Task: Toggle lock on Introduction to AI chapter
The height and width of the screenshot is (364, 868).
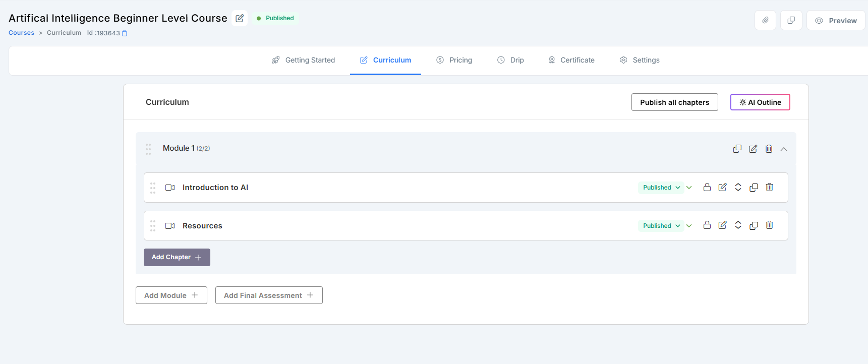Action: click(x=707, y=188)
